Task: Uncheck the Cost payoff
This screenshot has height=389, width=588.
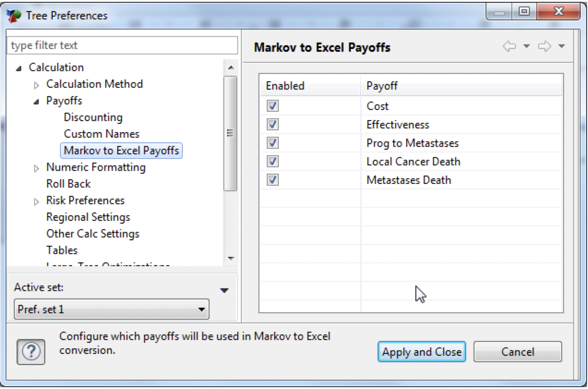Action: (x=272, y=106)
